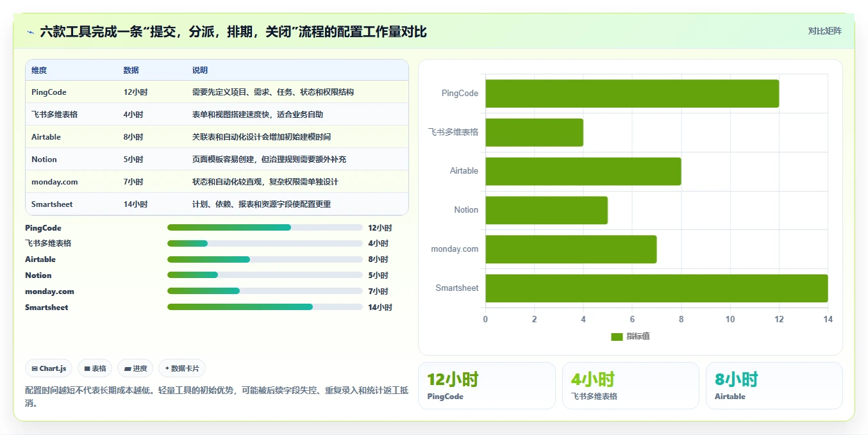Click the Airtable progress bar
The image size is (868, 435).
(x=265, y=259)
